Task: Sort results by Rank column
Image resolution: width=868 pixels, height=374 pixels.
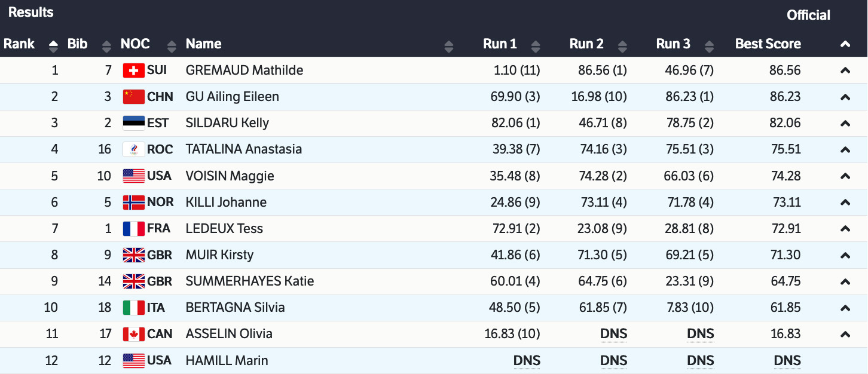Action: [x=53, y=45]
